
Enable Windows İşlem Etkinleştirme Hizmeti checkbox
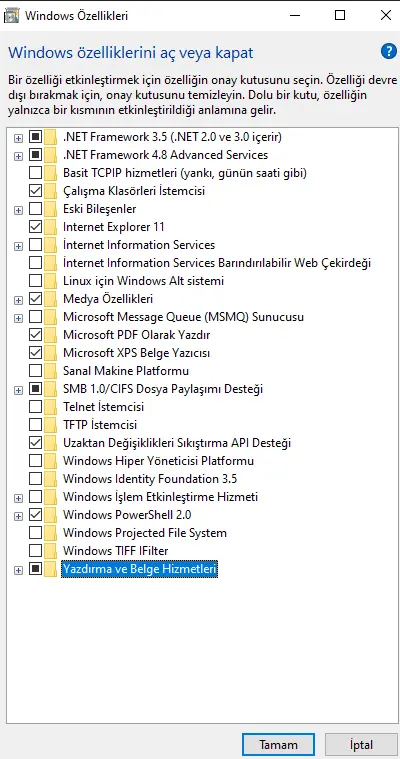coord(35,497)
